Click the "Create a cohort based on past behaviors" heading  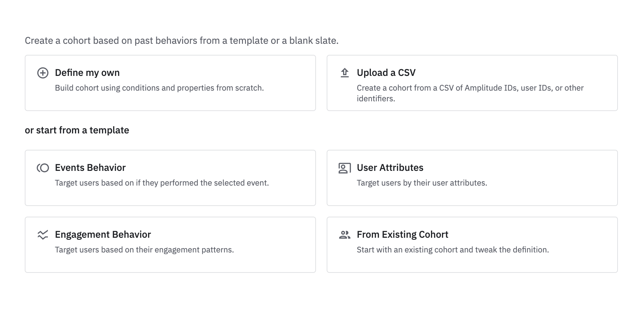tap(181, 40)
